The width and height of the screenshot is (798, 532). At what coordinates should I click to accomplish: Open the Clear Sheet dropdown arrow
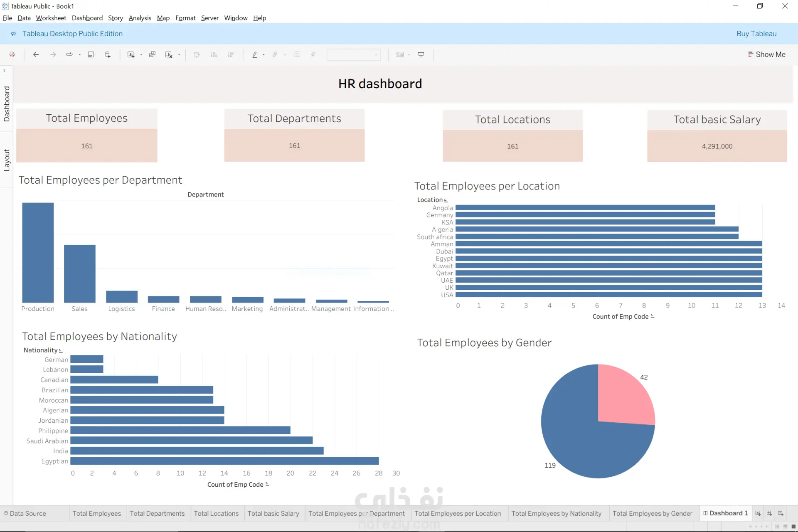tap(179, 54)
